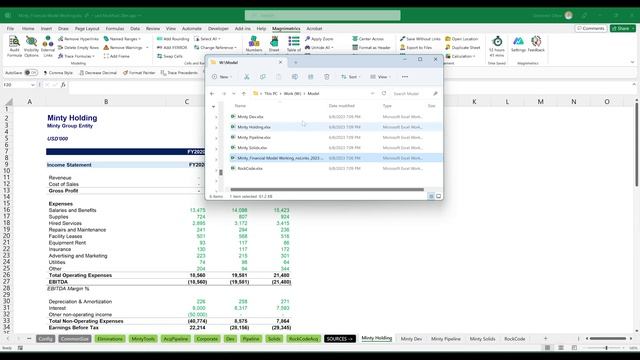640x360 pixels.
Task: Open the Named Ranges dropdown
Action: click(122, 39)
